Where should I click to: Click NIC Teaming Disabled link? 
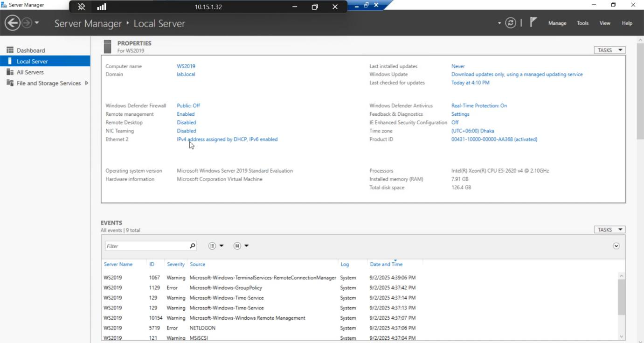point(187,131)
